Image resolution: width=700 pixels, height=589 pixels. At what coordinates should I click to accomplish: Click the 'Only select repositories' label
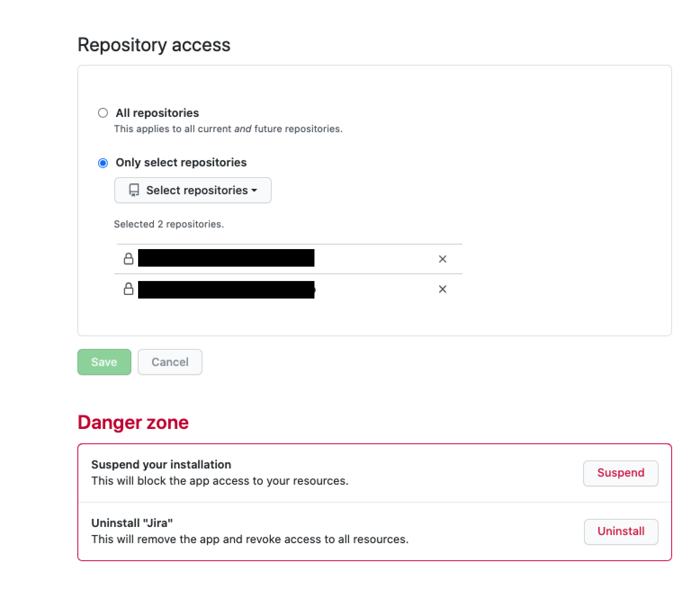(x=181, y=162)
